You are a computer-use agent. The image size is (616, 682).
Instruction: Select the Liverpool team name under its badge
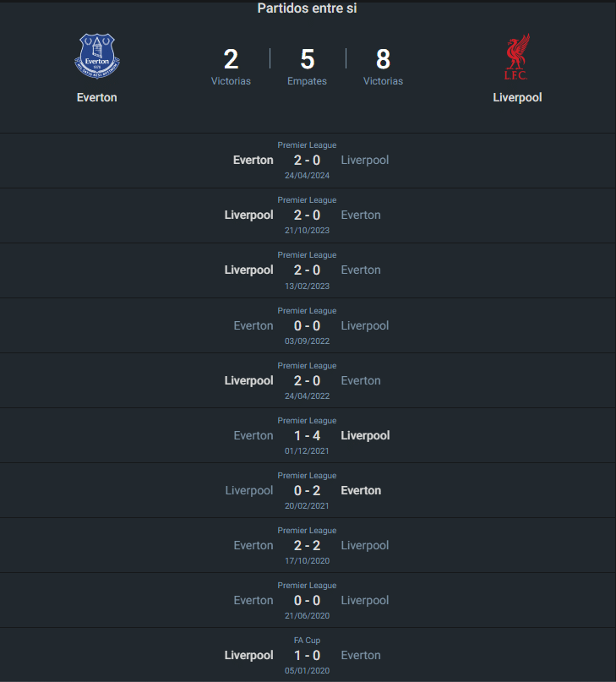pyautogui.click(x=517, y=97)
